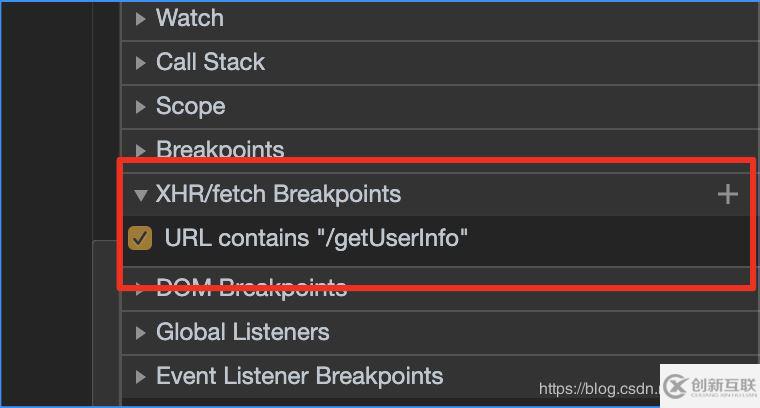Click the DOM Breakpoints header label
This screenshot has height=408, width=760.
(x=251, y=289)
